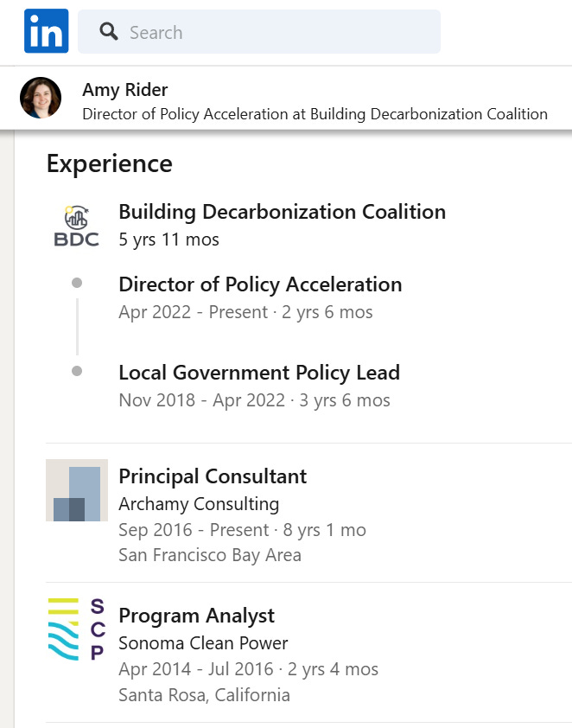Click the Experience section heading
572x728 pixels.
(x=110, y=164)
